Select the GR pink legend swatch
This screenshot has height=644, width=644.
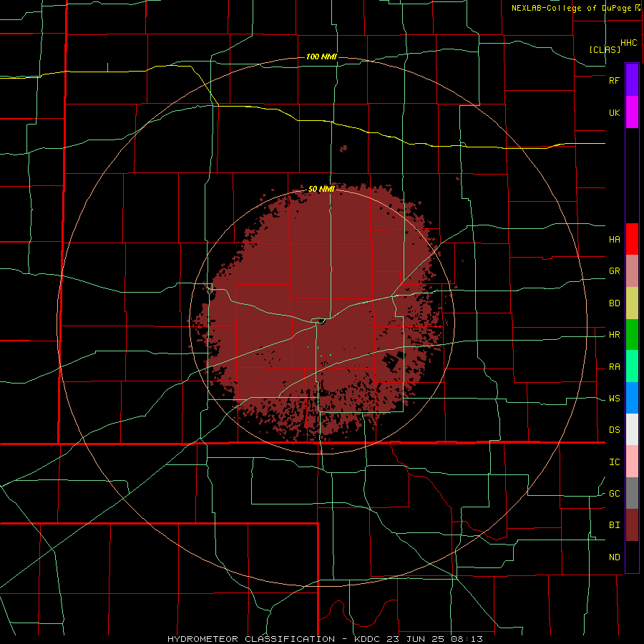[632, 271]
